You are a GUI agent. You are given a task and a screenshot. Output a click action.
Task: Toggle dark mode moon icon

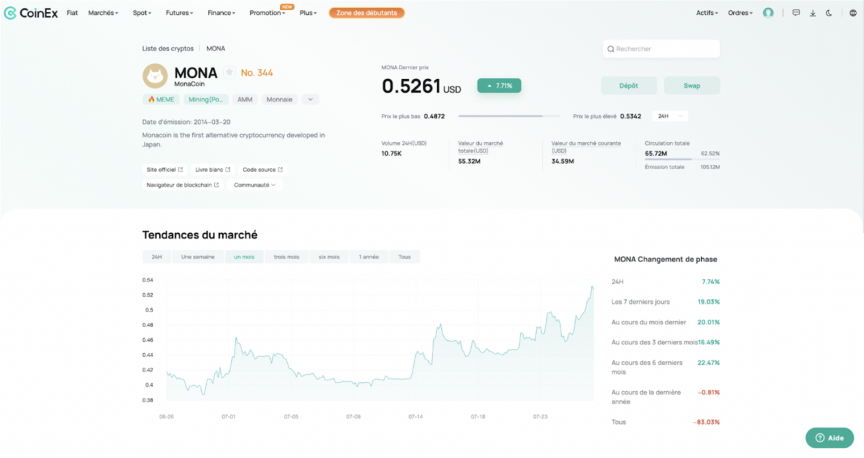[x=829, y=13]
